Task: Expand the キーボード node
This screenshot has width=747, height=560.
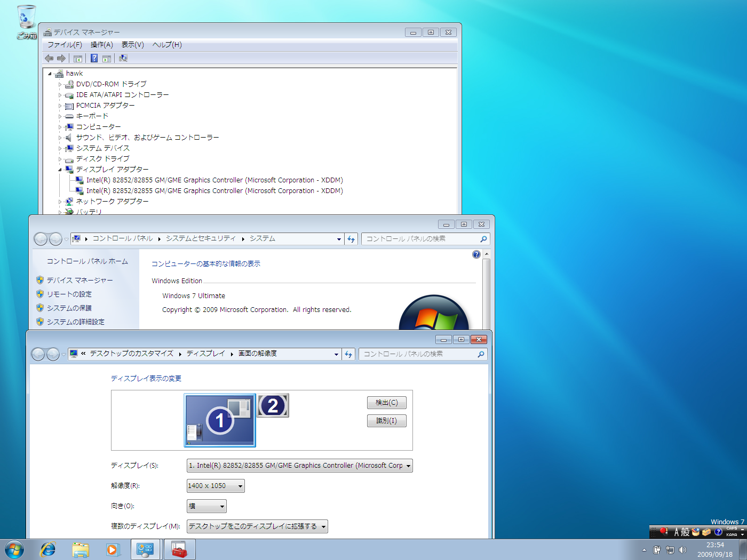Action: [60, 116]
